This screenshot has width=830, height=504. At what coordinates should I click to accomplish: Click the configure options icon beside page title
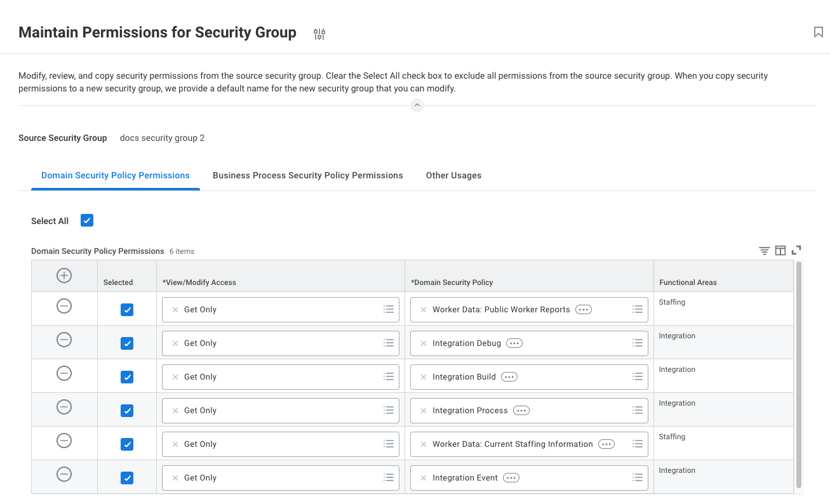click(319, 34)
